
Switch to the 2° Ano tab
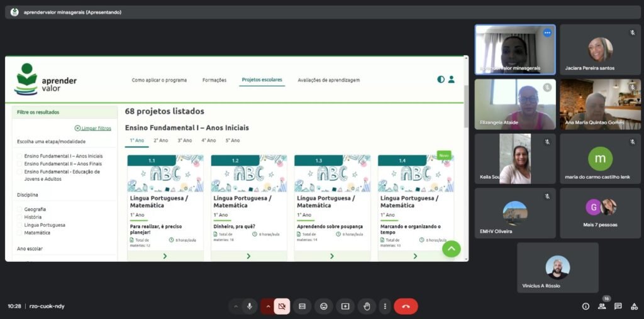[x=160, y=141]
